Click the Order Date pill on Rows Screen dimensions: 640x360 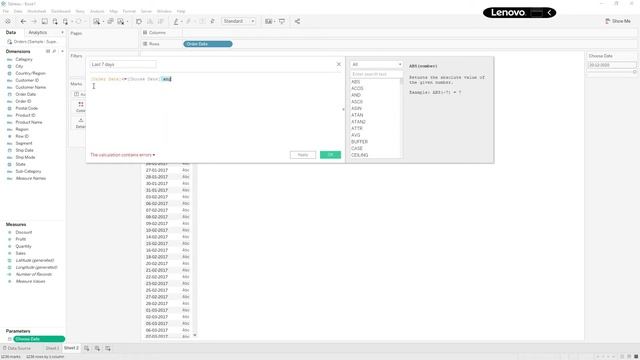pos(208,44)
